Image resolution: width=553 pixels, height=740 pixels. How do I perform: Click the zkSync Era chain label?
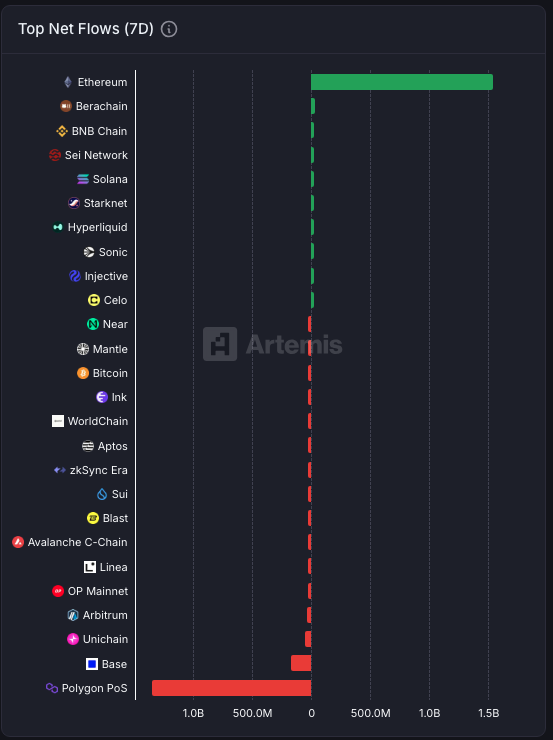pos(99,470)
